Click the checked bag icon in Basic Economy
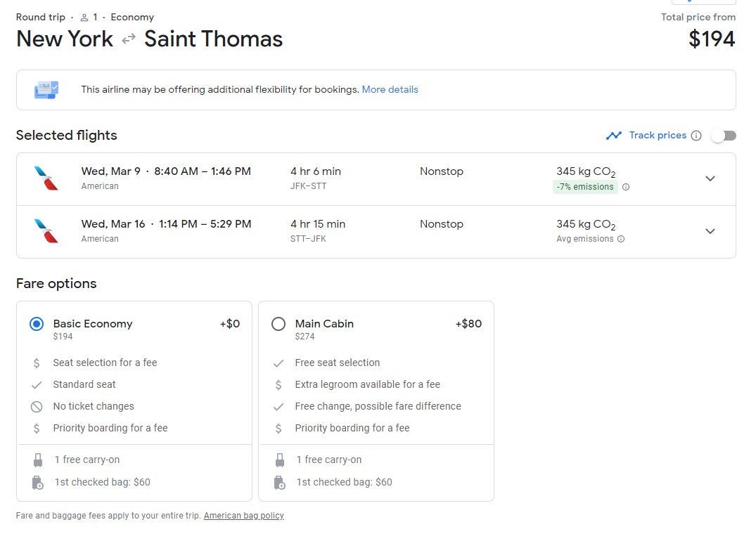Viewport: 756px width, 534px height. [38, 483]
